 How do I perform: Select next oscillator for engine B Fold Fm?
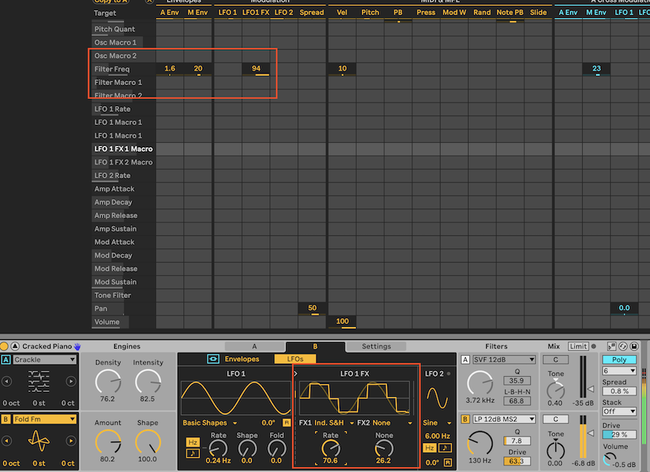click(x=71, y=441)
